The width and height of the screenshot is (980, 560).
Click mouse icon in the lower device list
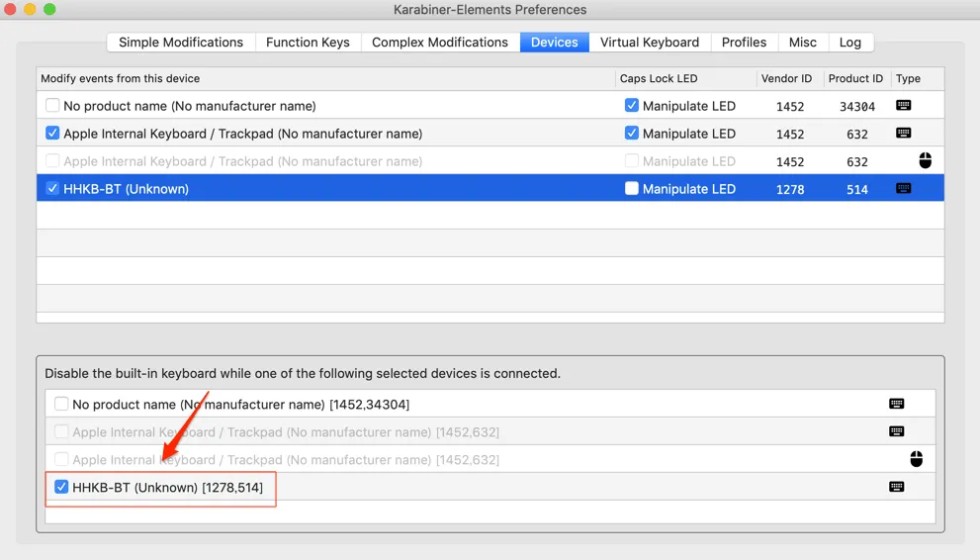[x=916, y=458]
